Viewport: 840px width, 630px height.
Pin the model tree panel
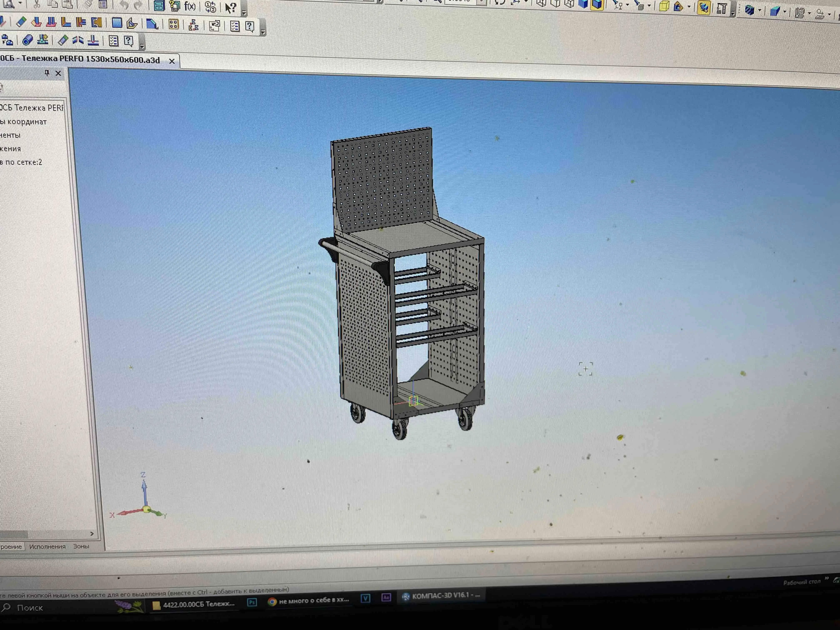click(x=47, y=73)
